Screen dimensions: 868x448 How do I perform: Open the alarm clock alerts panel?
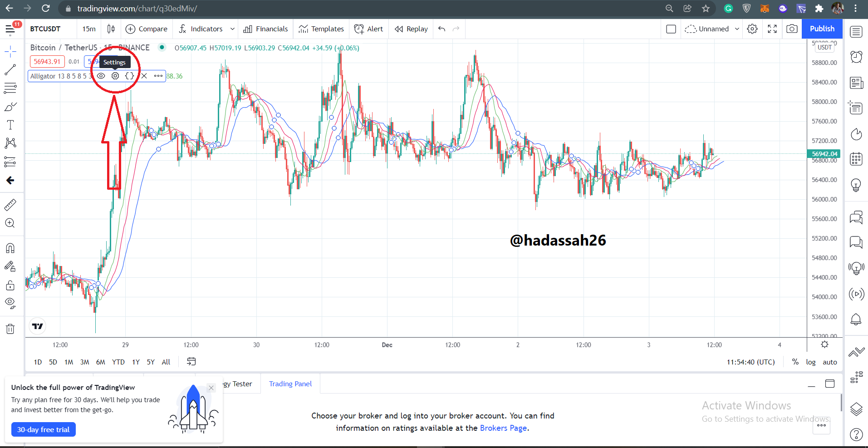[856, 57]
